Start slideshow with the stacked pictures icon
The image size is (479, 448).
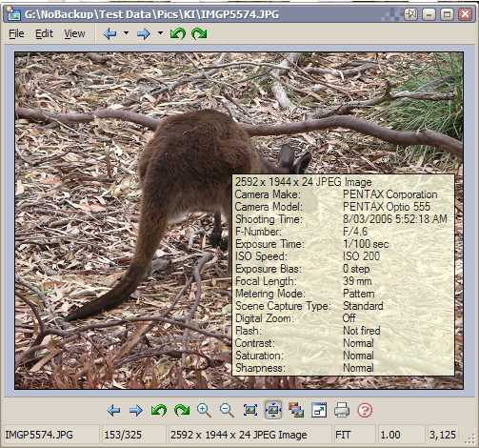click(x=296, y=410)
